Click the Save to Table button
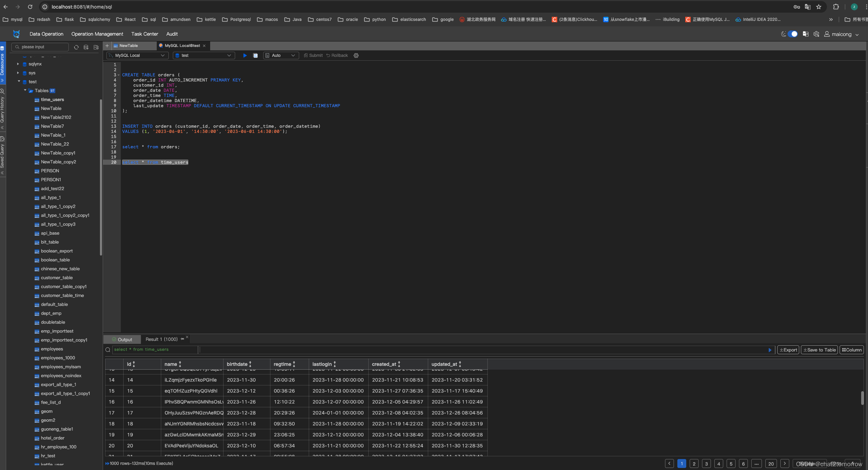Screen dimensions: 868x470 pos(819,350)
